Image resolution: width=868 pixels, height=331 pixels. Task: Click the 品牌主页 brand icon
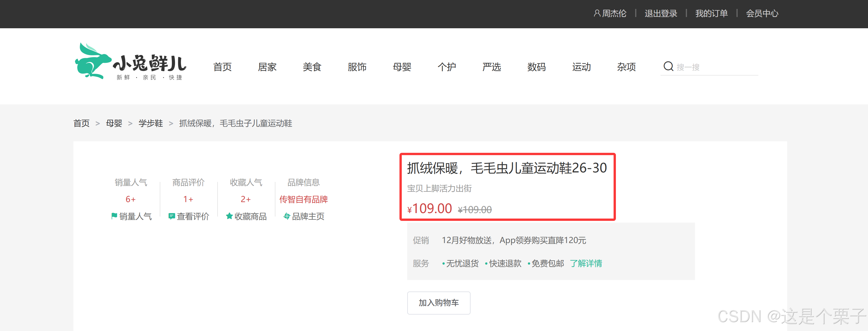point(287,216)
